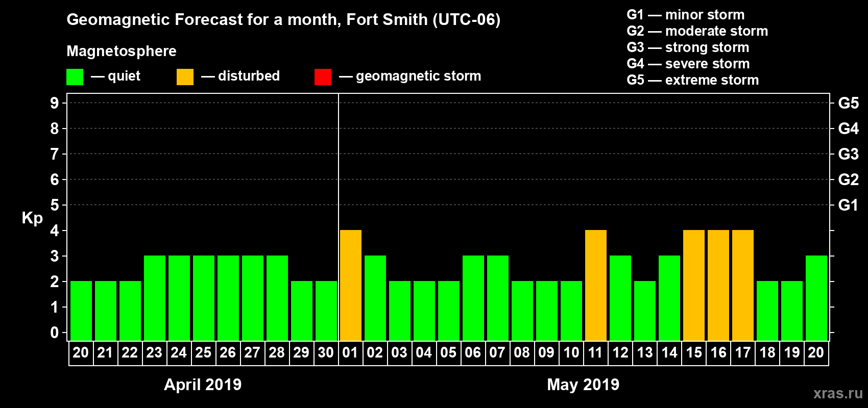Click the 'G1 — minor storm' legend line
The image size is (868, 408).
[x=686, y=15]
